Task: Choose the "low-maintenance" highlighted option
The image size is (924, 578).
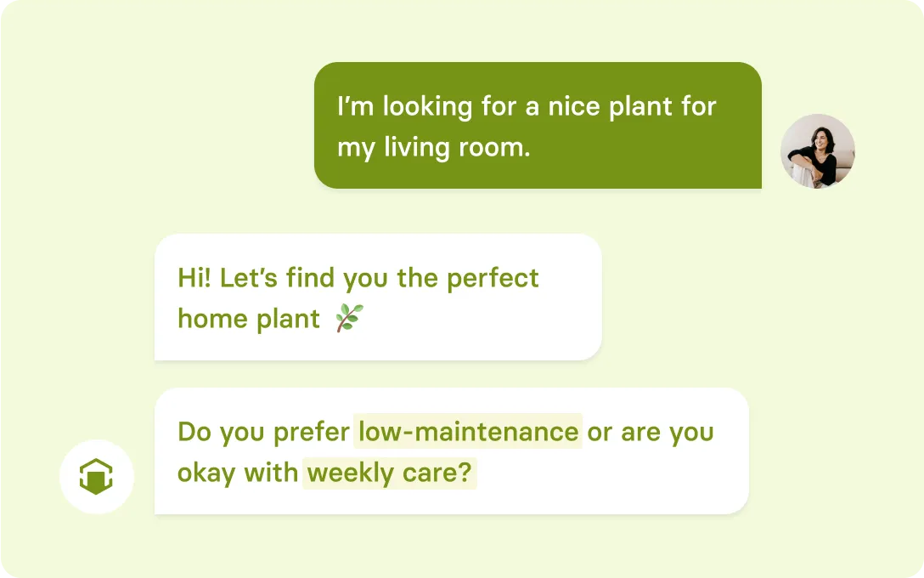Action: [468, 432]
